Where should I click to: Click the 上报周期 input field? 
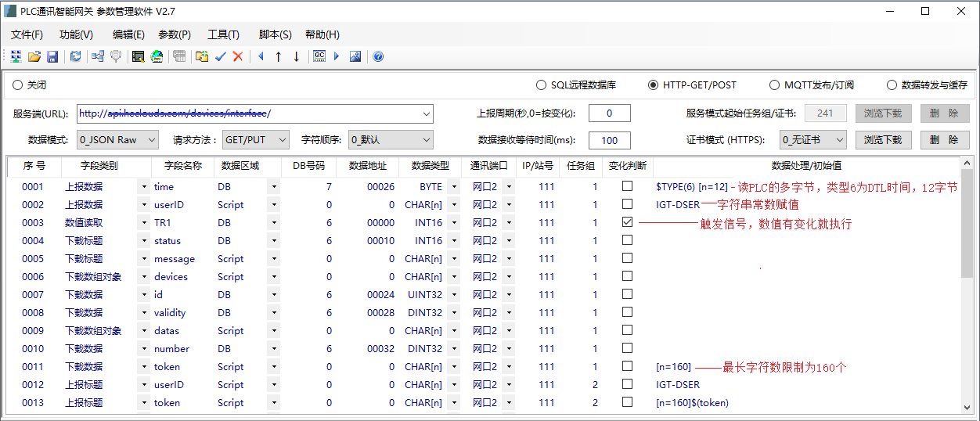point(609,113)
